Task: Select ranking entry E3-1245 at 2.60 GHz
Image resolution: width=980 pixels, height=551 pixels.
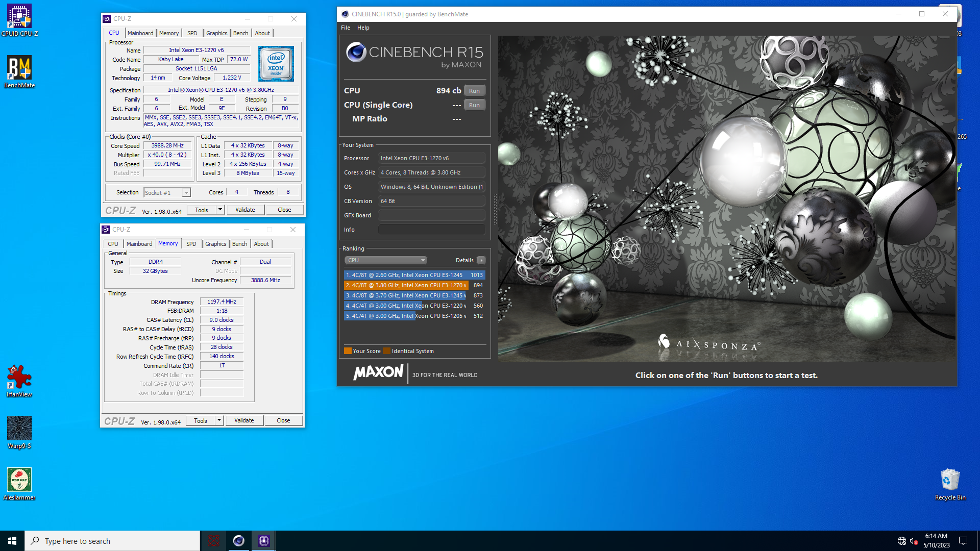Action: [414, 275]
